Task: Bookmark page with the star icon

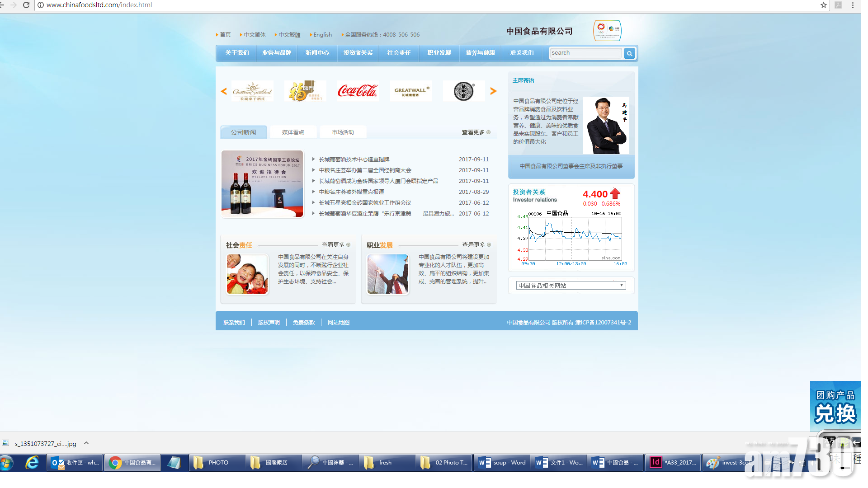Action: (823, 5)
